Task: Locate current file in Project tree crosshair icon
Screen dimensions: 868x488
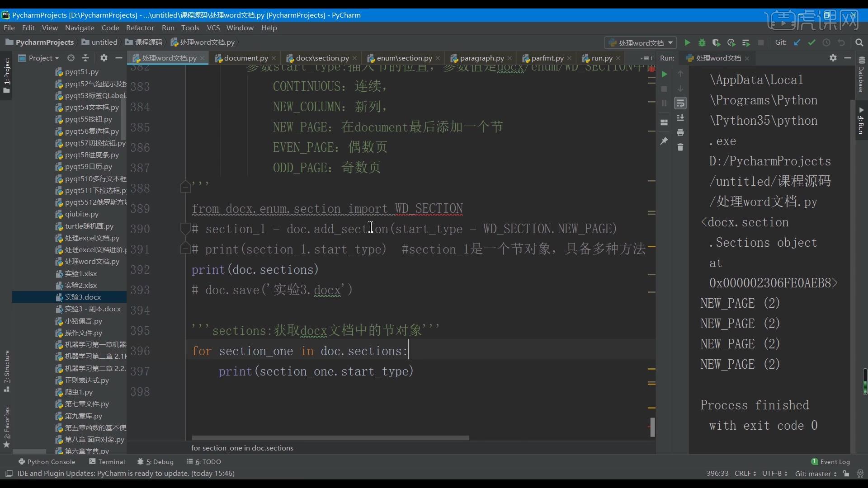Action: [x=71, y=58]
